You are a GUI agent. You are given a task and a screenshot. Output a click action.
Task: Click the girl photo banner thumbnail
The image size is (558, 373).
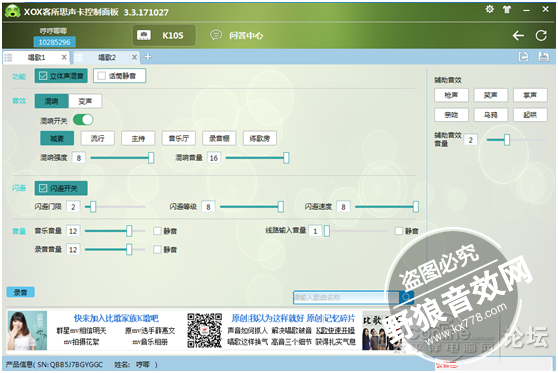(x=27, y=331)
